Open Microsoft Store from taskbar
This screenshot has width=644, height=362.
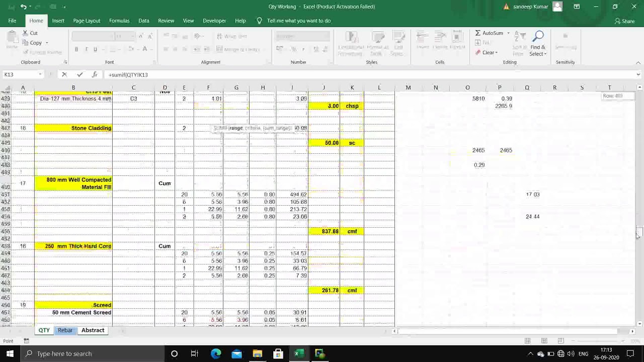coord(278,353)
